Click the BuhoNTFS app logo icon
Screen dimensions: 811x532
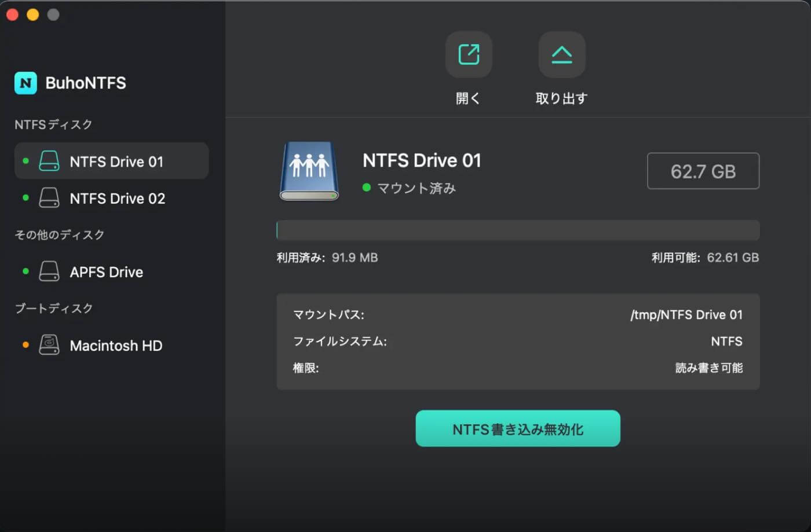(x=25, y=83)
